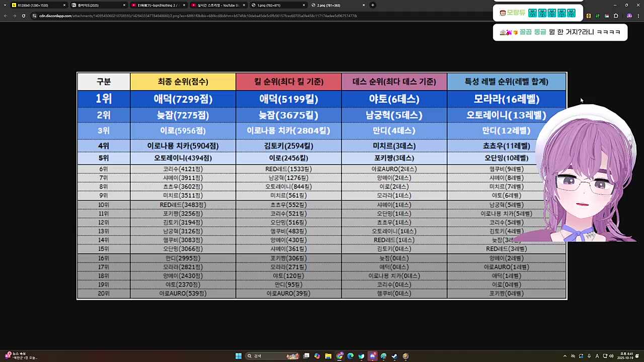The height and width of the screenshot is (362, 644).
Task: Close the 2.png (781×363) tab
Action: 364,5
